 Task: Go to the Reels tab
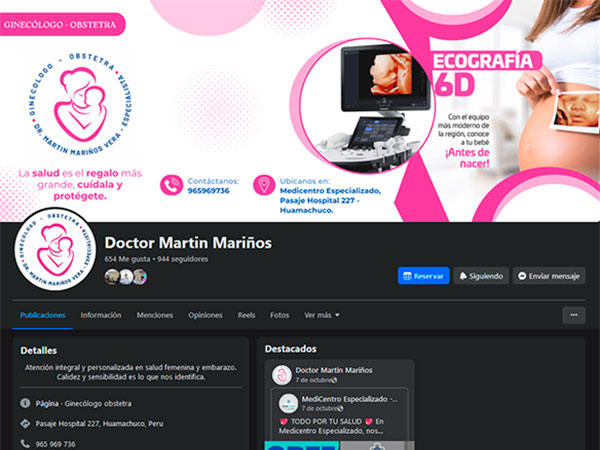point(246,315)
